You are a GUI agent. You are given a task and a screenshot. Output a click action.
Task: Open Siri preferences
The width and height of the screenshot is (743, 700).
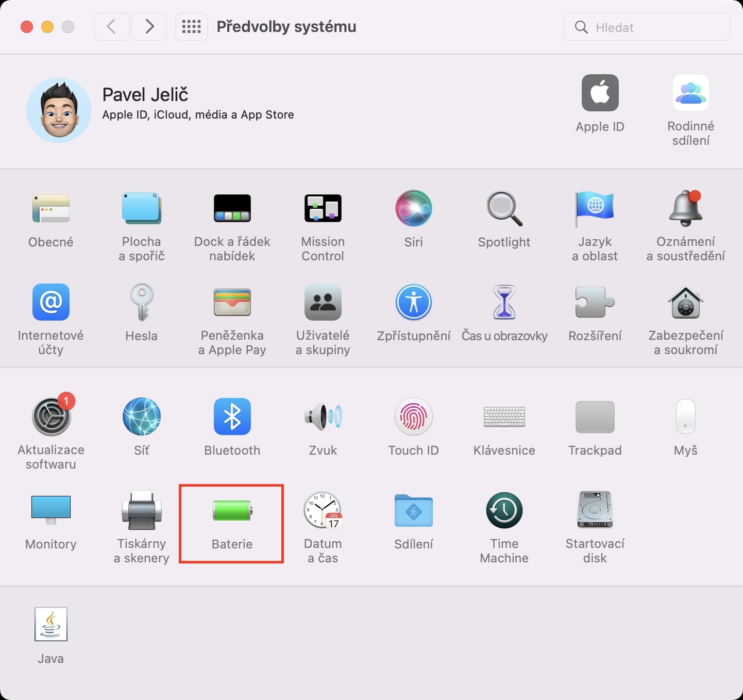point(414,209)
